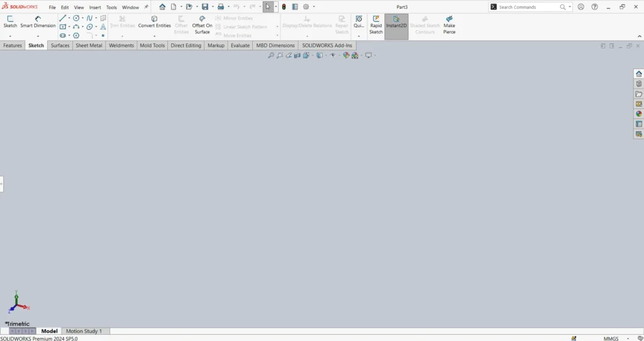
Task: Click the Model tab at bottom
Action: point(49,331)
